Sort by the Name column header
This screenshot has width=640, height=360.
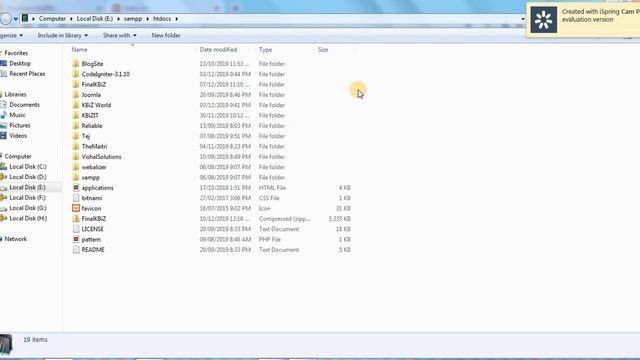(80, 50)
